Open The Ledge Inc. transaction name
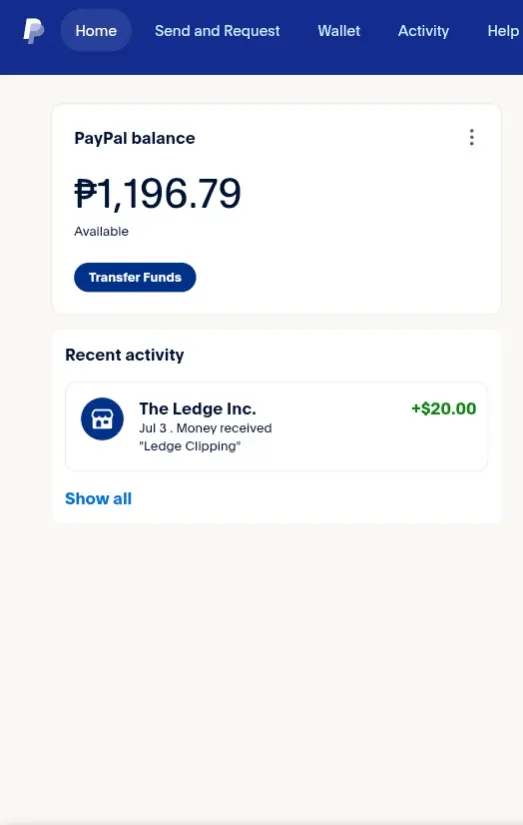Viewport: 523px width, 825px height. pyautogui.click(x=197, y=408)
